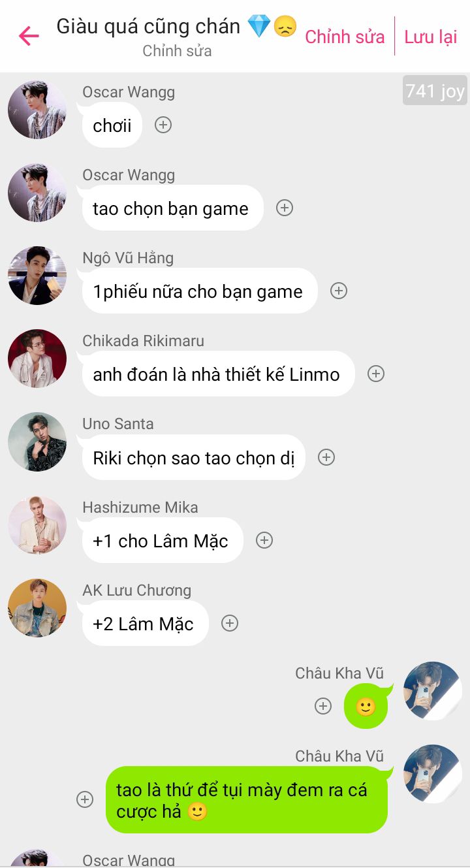Tap plus icon next to the Linmo message
470x868 pixels.
pos(376,374)
